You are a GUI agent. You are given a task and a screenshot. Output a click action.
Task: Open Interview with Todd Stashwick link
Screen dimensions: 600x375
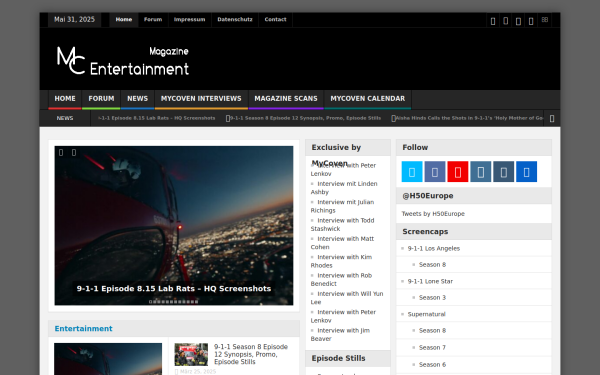[342, 225]
